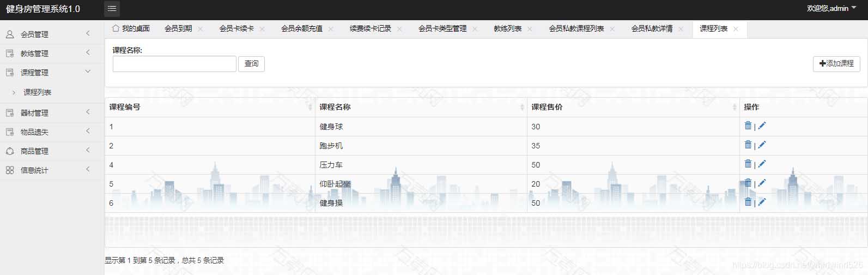868x275 pixels.
Task: Click the 健身房管理系统1.0 title
Action: click(43, 9)
